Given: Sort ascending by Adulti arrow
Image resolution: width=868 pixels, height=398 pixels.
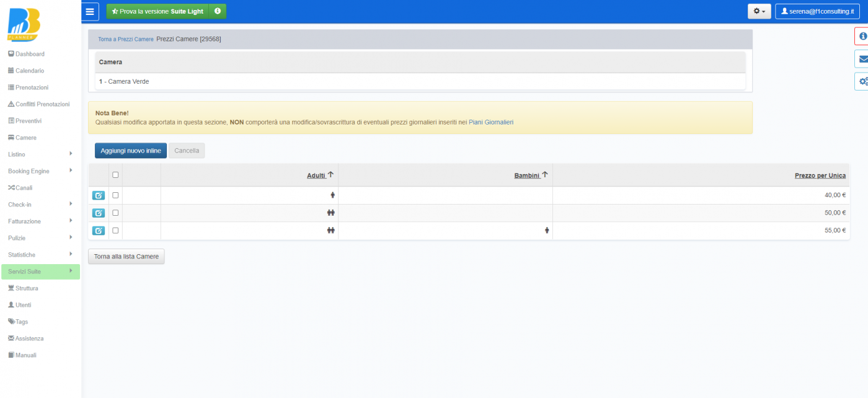Looking at the screenshot, I should 330,175.
